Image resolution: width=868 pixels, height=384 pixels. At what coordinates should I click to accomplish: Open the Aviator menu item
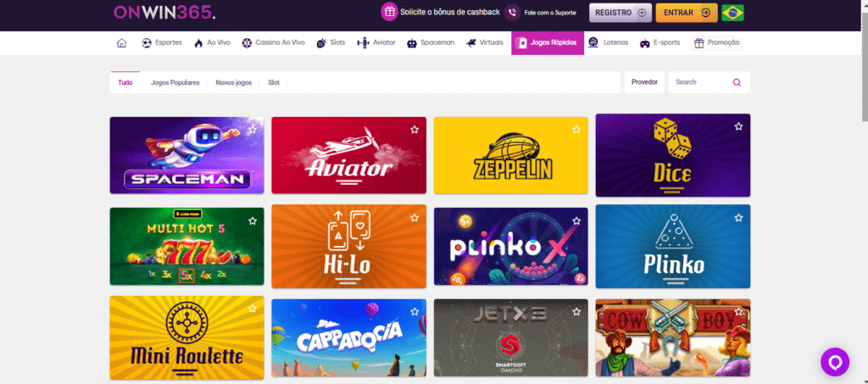(376, 42)
